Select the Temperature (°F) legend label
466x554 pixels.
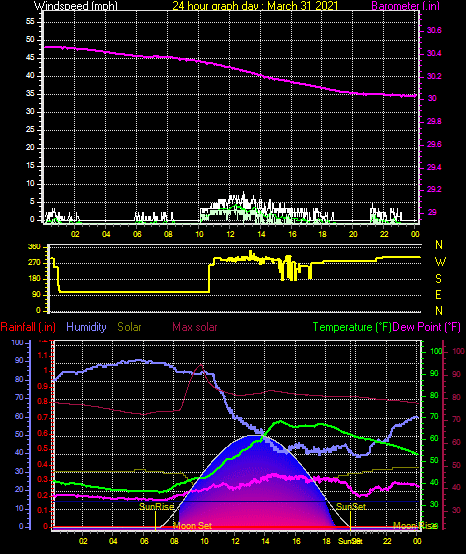pos(352,327)
